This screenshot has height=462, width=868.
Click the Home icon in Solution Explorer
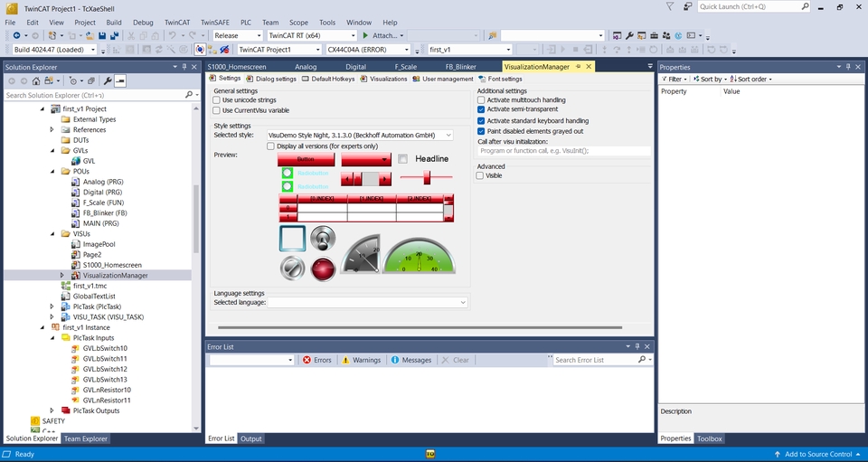[36, 81]
